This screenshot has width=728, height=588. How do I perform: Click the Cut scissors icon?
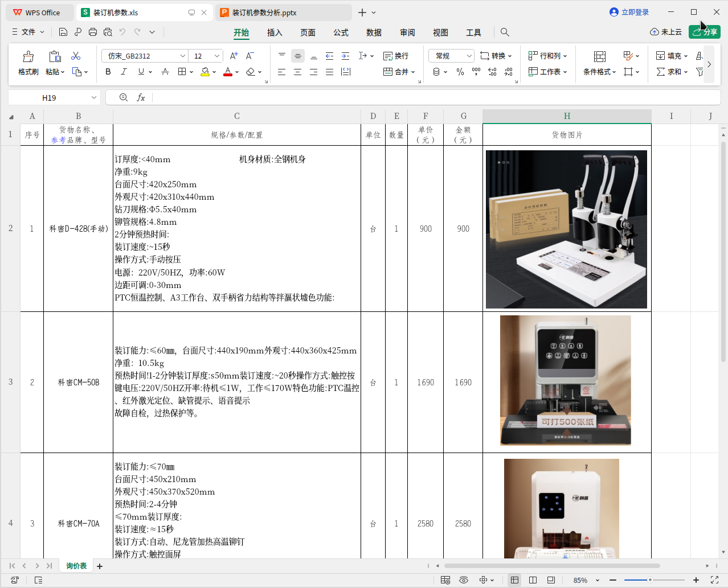click(x=76, y=56)
